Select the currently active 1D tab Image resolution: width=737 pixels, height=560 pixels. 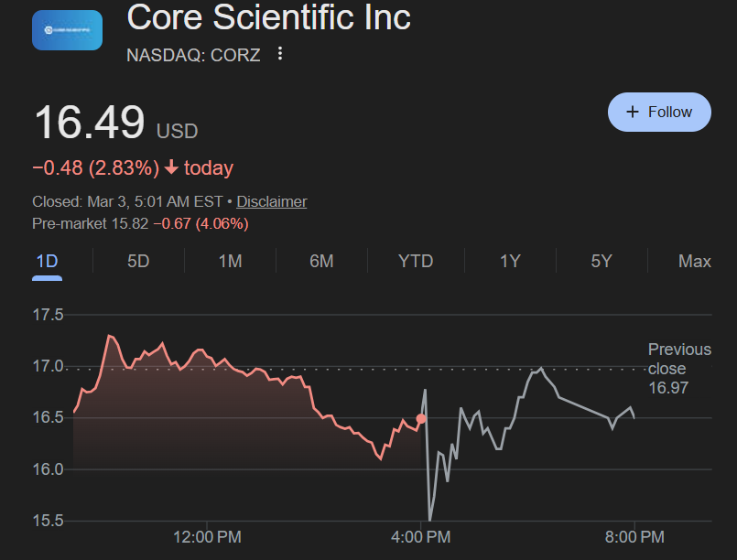click(x=46, y=261)
